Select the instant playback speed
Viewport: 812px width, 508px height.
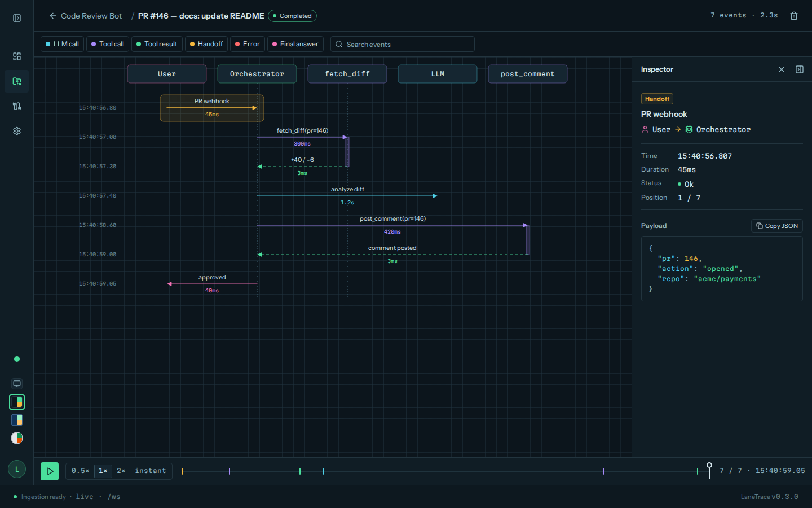pyautogui.click(x=151, y=471)
